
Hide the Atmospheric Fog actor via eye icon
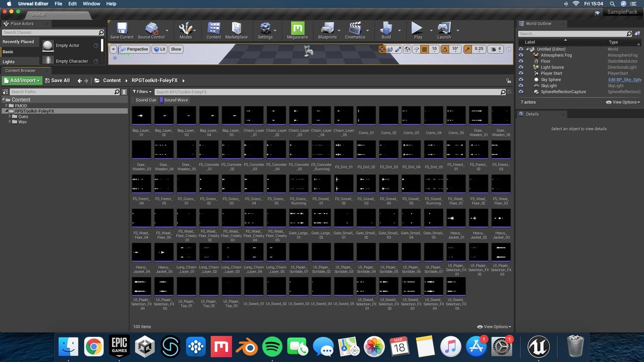coord(521,55)
